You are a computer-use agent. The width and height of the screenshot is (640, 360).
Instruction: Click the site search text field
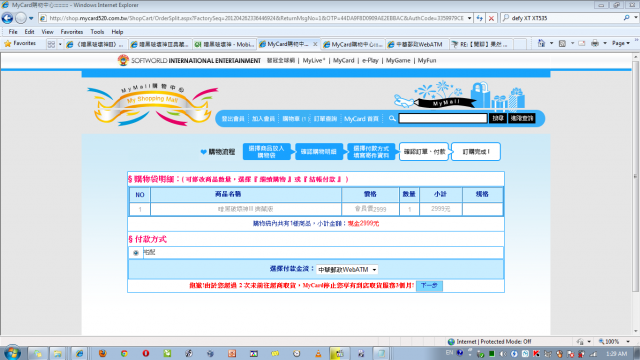click(x=443, y=118)
